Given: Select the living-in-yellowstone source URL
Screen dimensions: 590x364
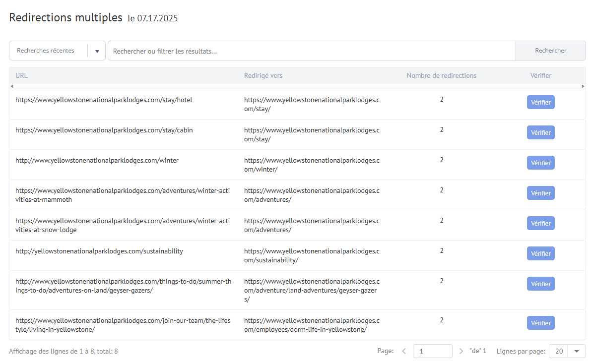Looking at the screenshot, I should [123, 325].
